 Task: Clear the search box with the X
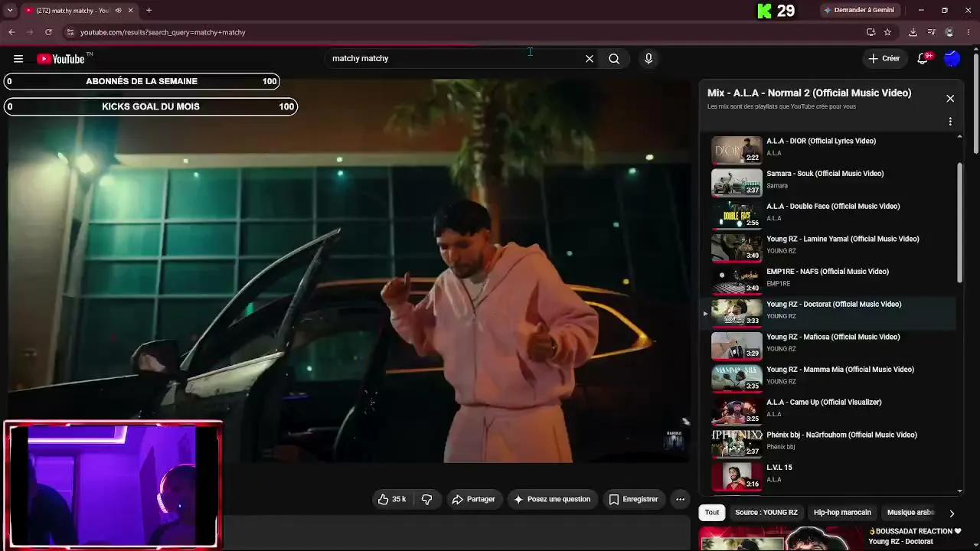pyautogui.click(x=590, y=59)
